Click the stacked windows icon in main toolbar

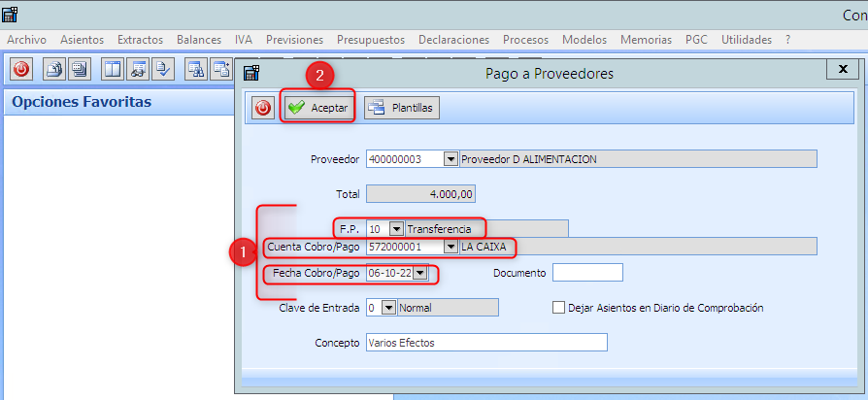pyautogui.click(x=79, y=69)
